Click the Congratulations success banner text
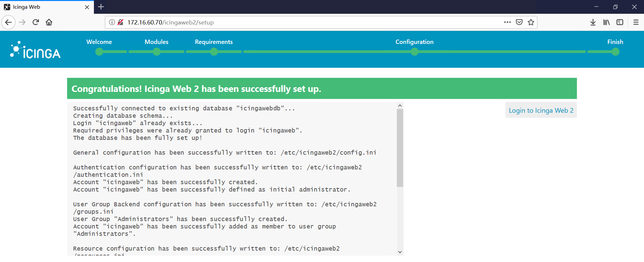Image resolution: width=644 pixels, height=262 pixels. tap(197, 89)
